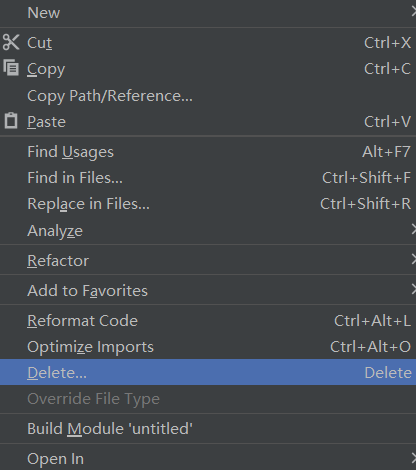Click the Ctrl+V shortcut on Paste row
Screen dimensions: 416x470
pos(387,122)
